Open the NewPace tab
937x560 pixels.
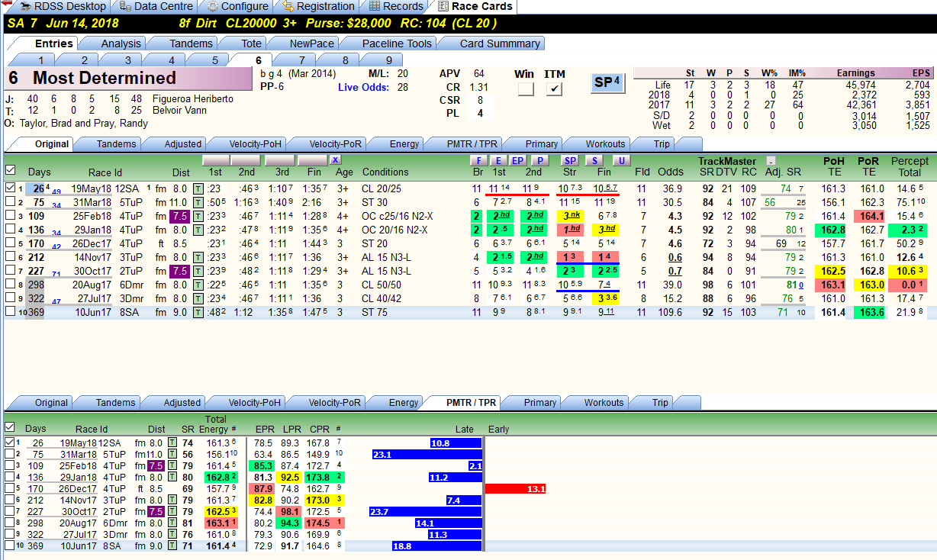[x=311, y=43]
